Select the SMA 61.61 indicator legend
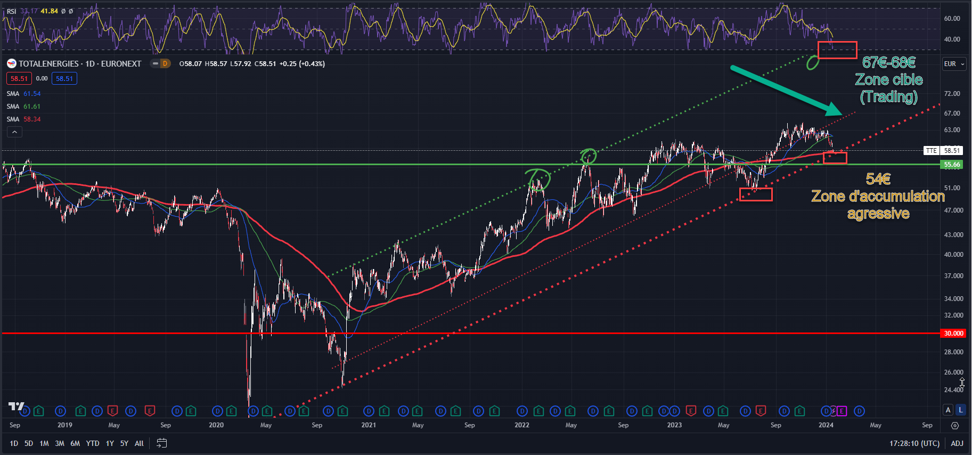The height and width of the screenshot is (455, 980). click(x=23, y=107)
